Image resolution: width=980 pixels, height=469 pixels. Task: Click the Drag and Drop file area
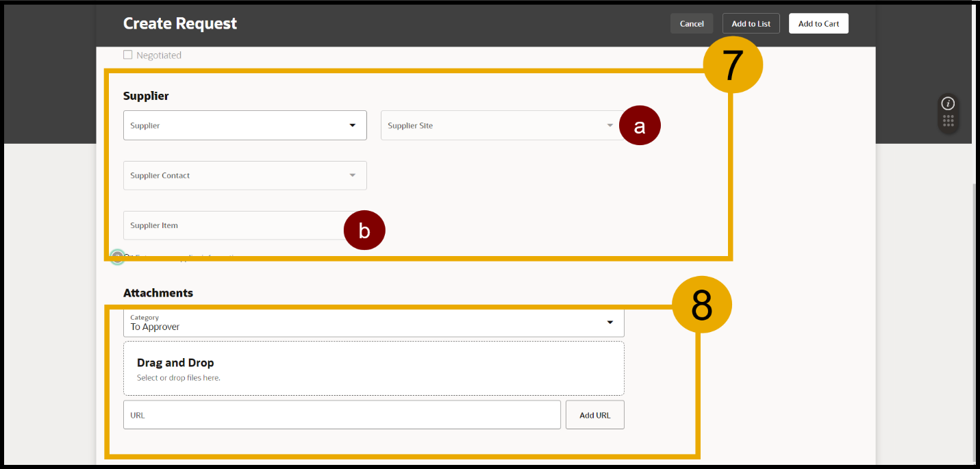click(x=373, y=368)
